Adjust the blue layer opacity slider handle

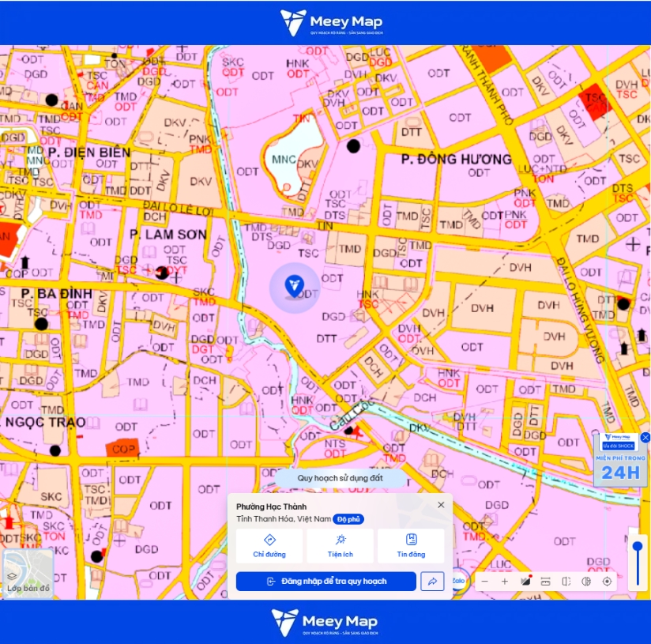[638, 547]
